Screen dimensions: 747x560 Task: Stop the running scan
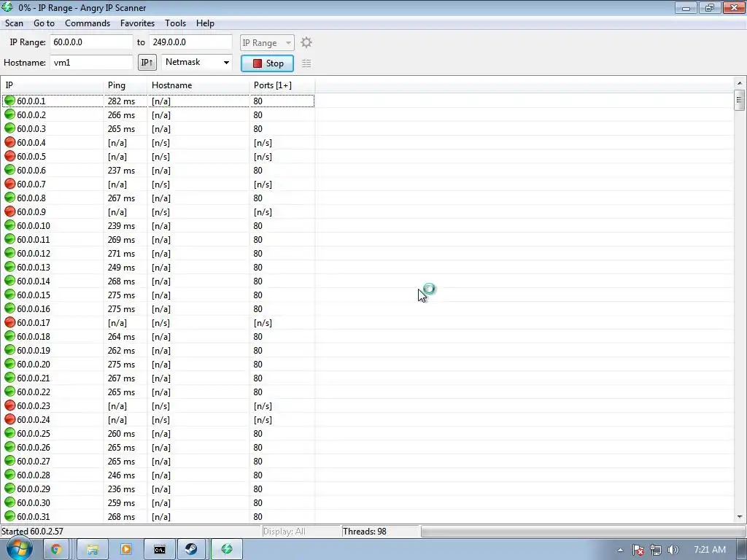(x=267, y=63)
